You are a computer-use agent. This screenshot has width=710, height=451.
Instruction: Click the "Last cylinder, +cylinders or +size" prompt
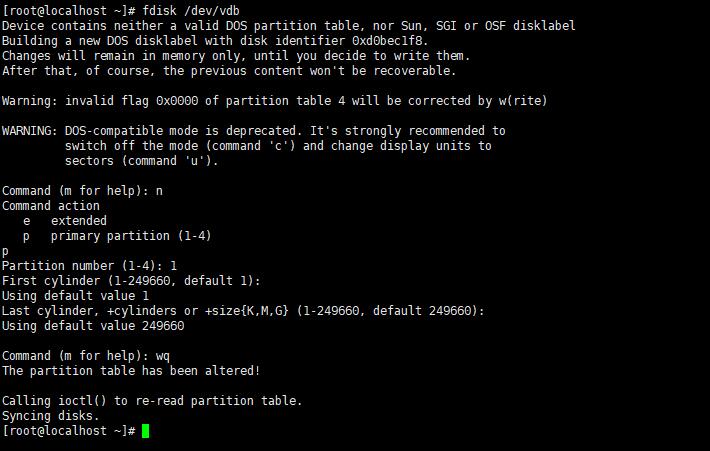(x=243, y=311)
